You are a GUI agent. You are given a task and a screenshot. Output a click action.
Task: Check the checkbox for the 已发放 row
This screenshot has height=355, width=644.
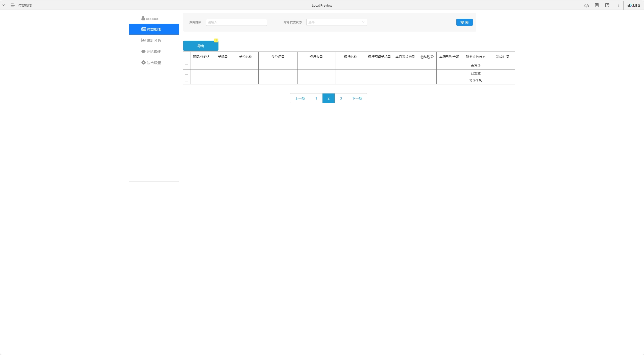pos(187,73)
